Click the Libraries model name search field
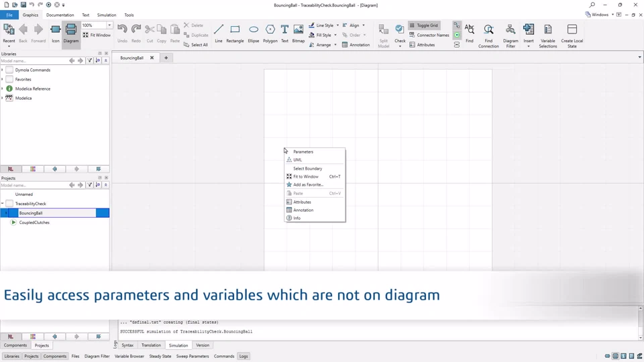The height and width of the screenshot is (362, 644). point(34,61)
